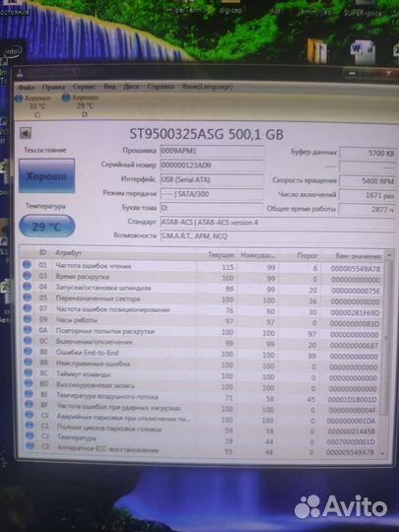
Task: Click the Word document icon on desktop
Action: point(363,51)
